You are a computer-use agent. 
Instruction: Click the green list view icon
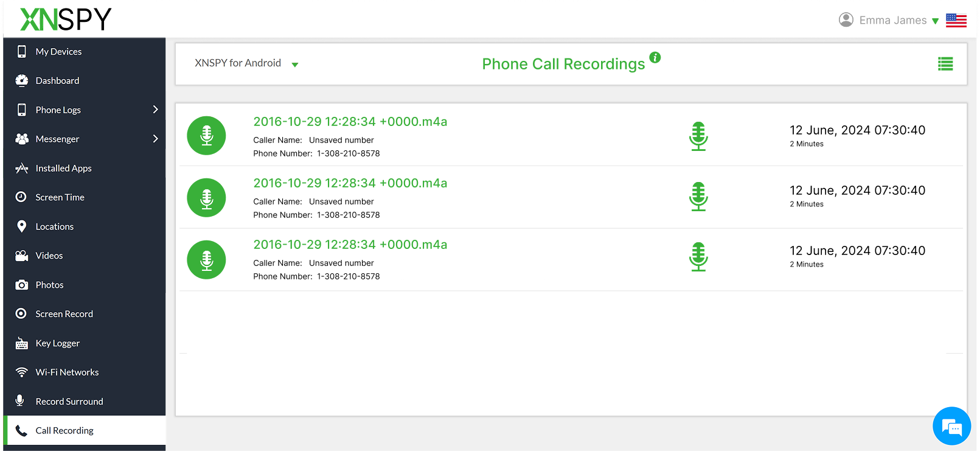click(945, 64)
